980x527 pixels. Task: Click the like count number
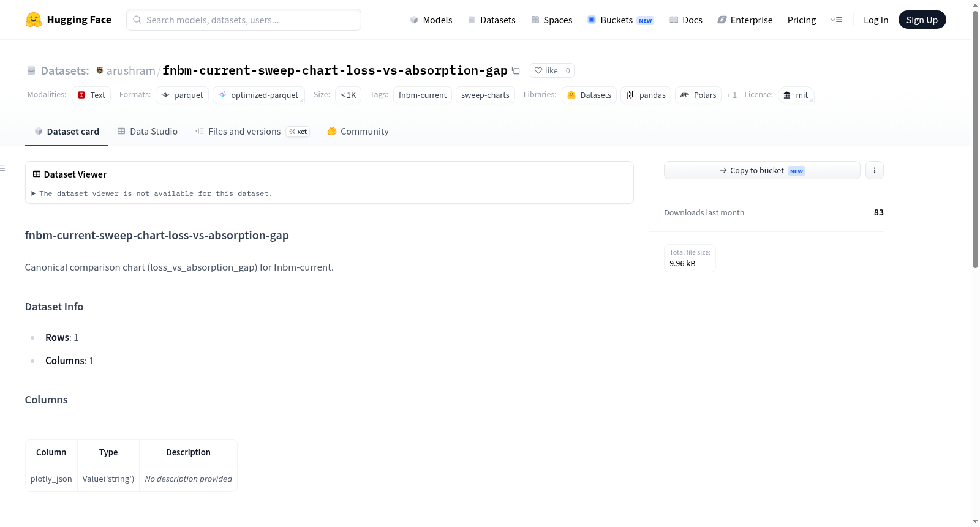point(568,70)
